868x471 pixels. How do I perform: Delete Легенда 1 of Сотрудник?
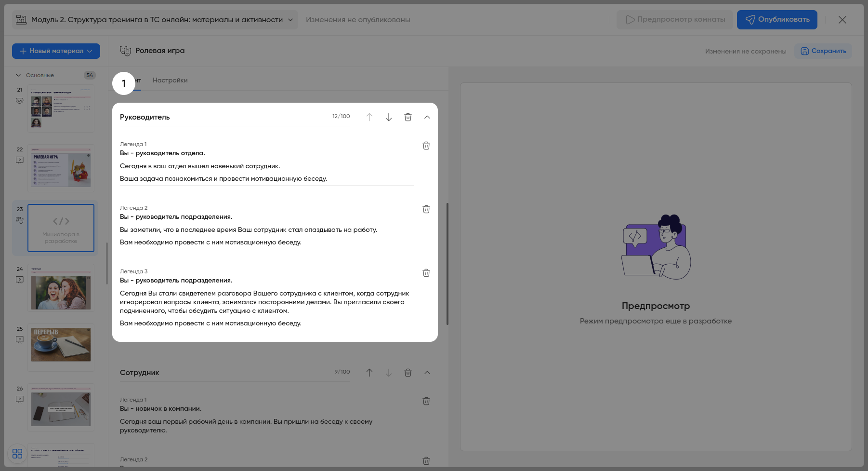[426, 401]
